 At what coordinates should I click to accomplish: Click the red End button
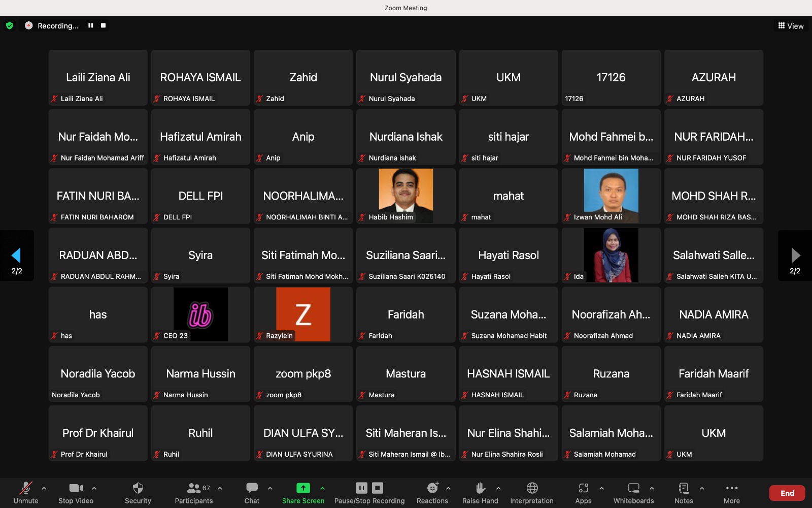pyautogui.click(x=787, y=493)
